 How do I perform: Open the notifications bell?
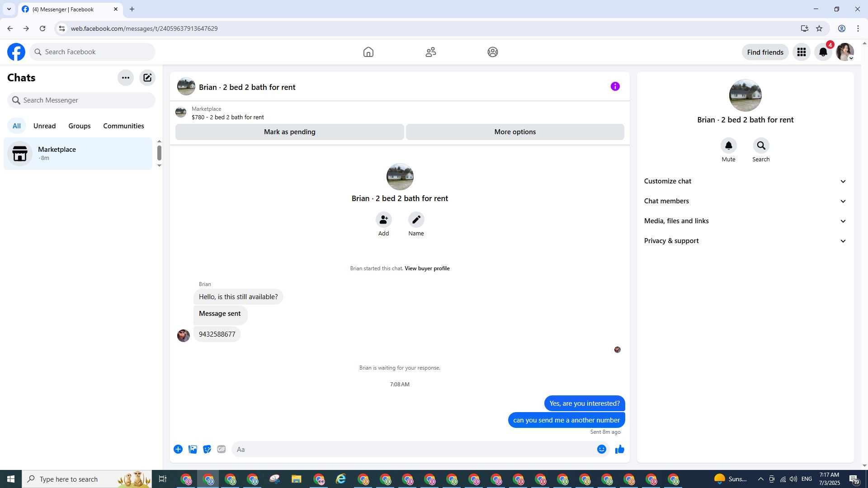pos(823,52)
